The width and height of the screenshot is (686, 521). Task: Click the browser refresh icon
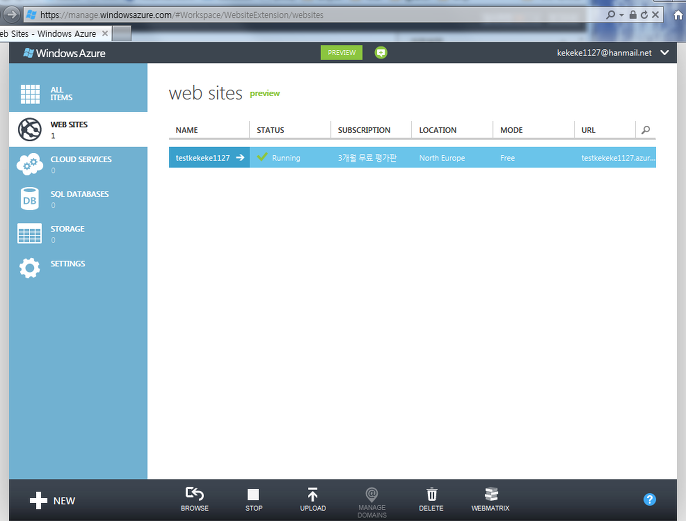point(644,15)
